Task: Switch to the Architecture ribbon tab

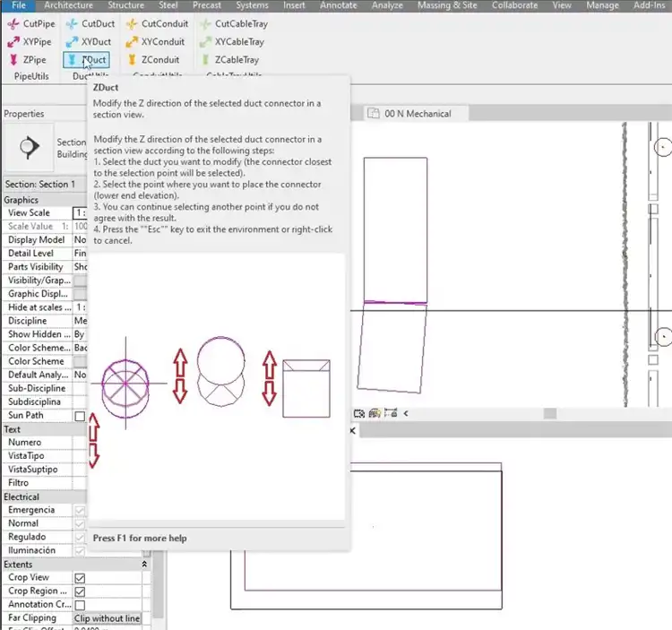Action: [x=69, y=5]
